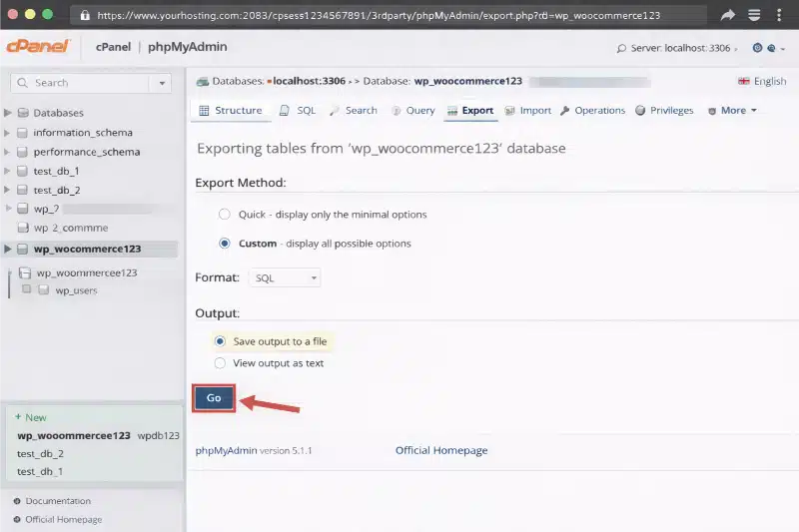Click wp_wocommerce123 database icon
This screenshot has height=532, width=799.
click(22, 249)
